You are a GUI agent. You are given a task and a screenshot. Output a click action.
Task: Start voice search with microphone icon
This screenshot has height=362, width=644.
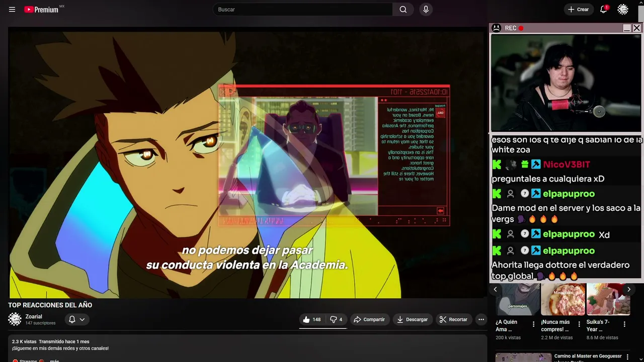pos(426,10)
